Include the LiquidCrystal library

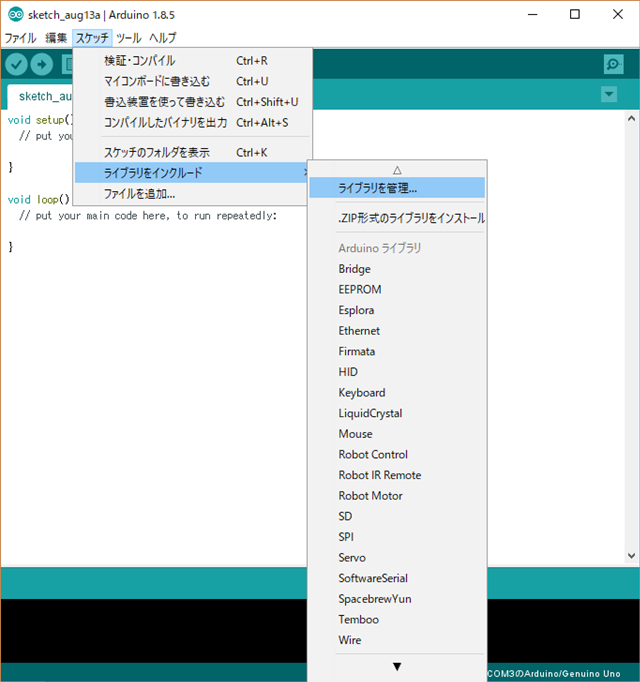click(x=397, y=413)
